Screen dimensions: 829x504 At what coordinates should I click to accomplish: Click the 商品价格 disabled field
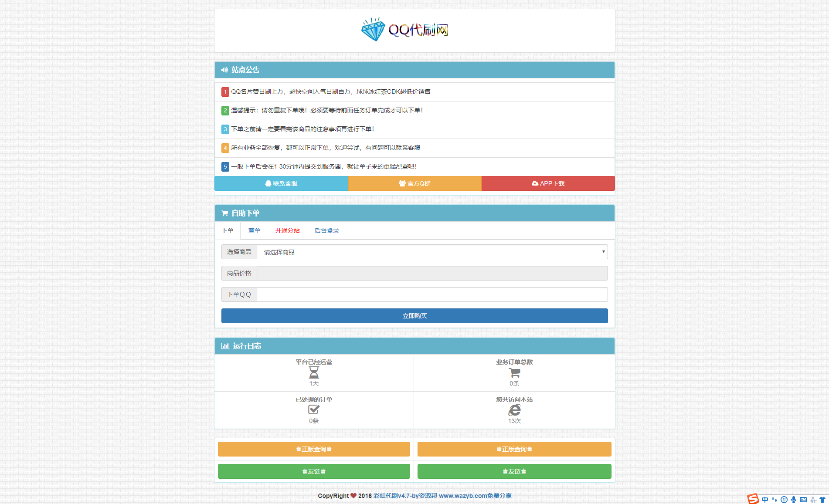(432, 273)
